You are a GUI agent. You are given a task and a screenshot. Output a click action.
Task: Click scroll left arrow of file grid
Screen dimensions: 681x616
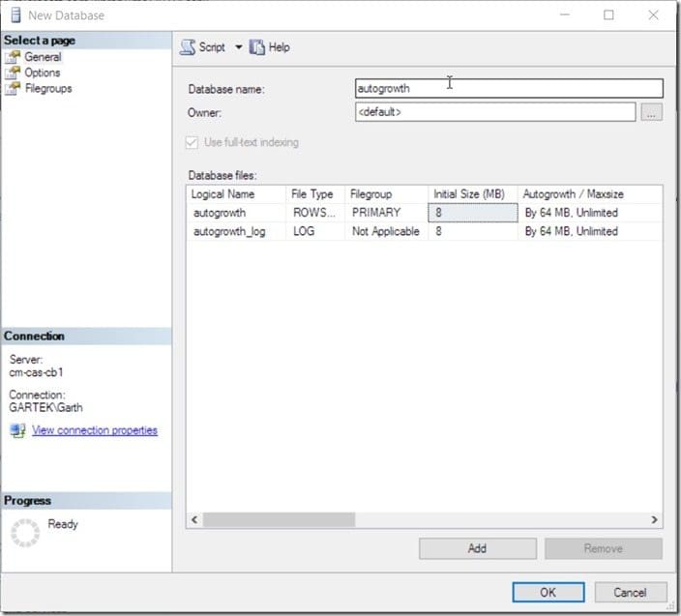click(194, 519)
